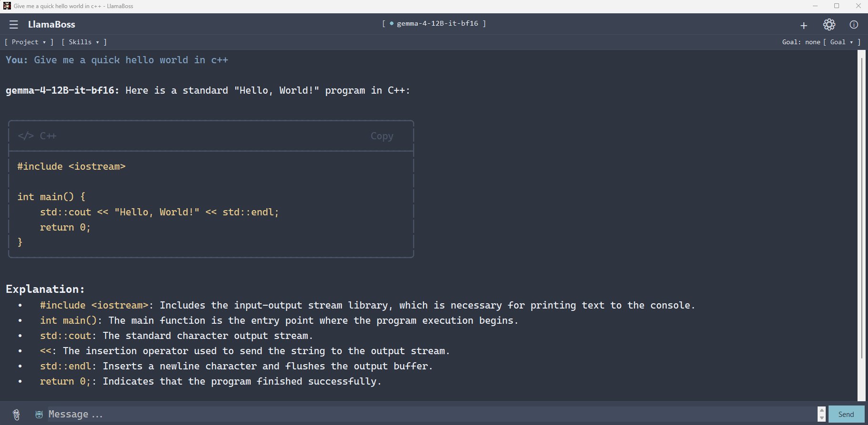Send the message with Send button
The image size is (868, 425).
(x=846, y=414)
